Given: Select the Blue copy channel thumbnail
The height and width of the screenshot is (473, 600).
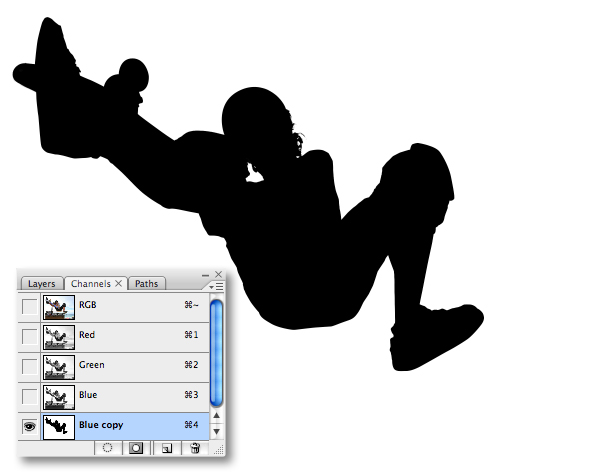Looking at the screenshot, I should pyautogui.click(x=59, y=427).
